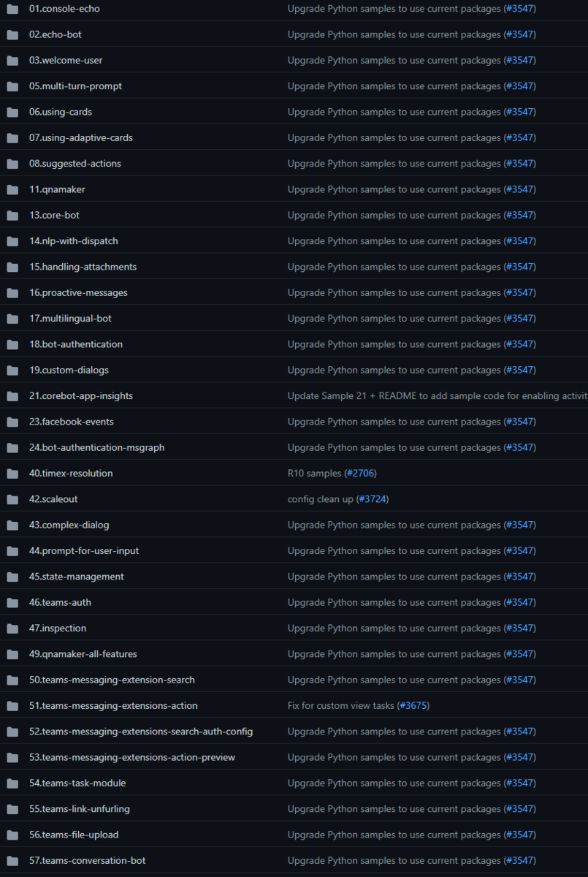The height and width of the screenshot is (877, 588).
Task: Open pull request #2706 link
Action: [360, 474]
